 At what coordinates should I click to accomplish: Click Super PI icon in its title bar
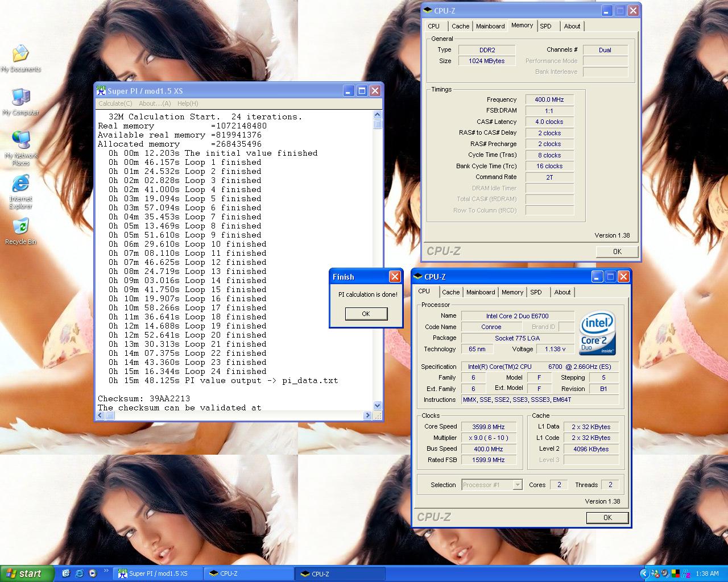(101, 90)
